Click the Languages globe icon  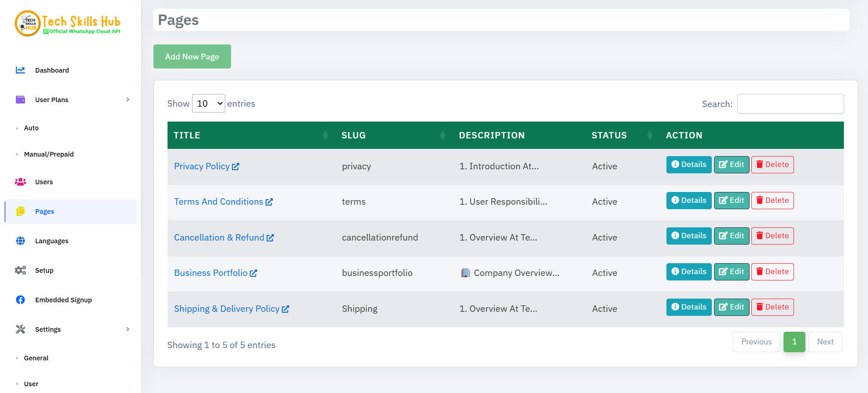click(20, 241)
